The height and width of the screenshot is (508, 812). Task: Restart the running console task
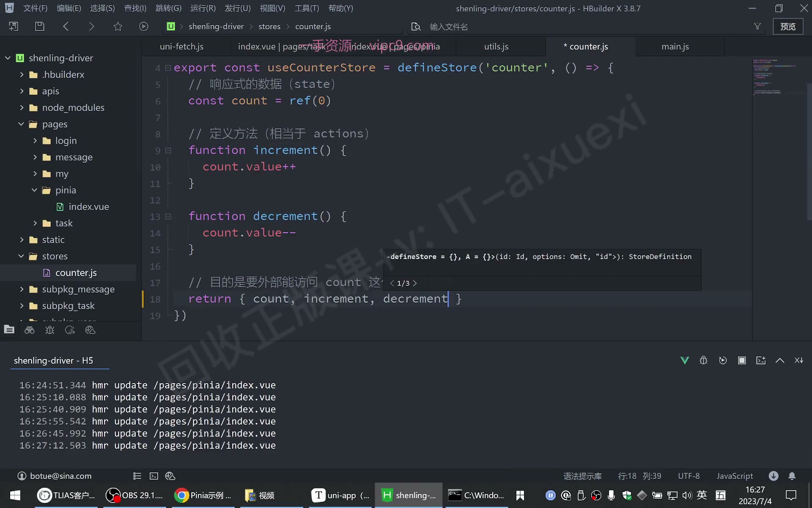click(x=723, y=360)
